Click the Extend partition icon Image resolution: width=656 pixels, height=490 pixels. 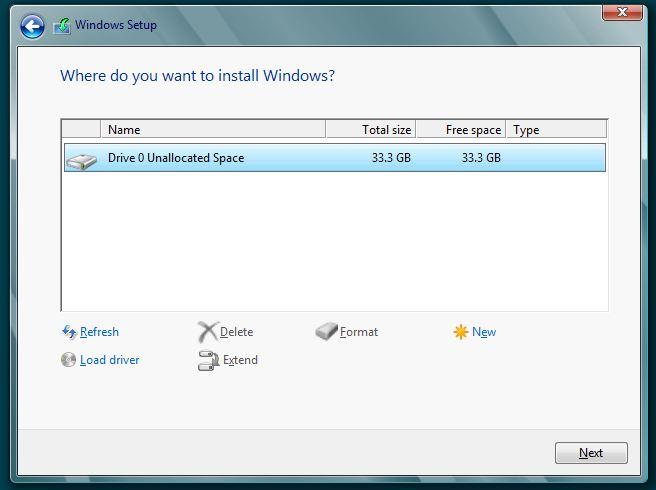tap(207, 361)
